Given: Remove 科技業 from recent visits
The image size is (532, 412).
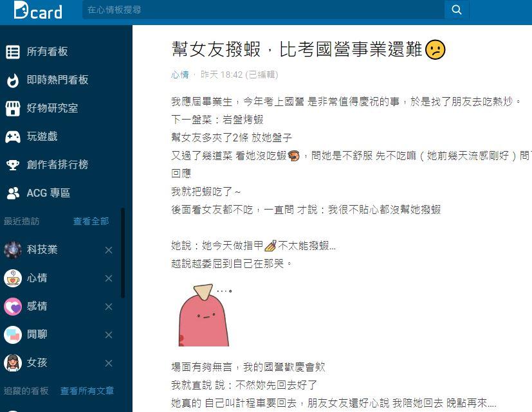Looking at the screenshot, I should (109, 250).
